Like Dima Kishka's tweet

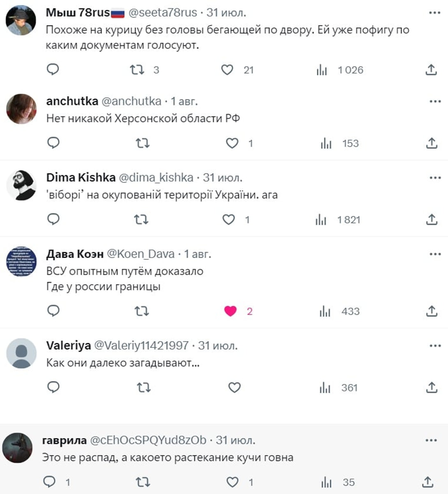(x=229, y=219)
